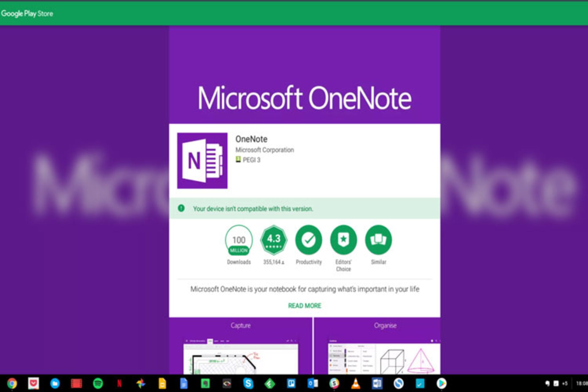Open the 100 Million Downloads badge

(x=239, y=240)
